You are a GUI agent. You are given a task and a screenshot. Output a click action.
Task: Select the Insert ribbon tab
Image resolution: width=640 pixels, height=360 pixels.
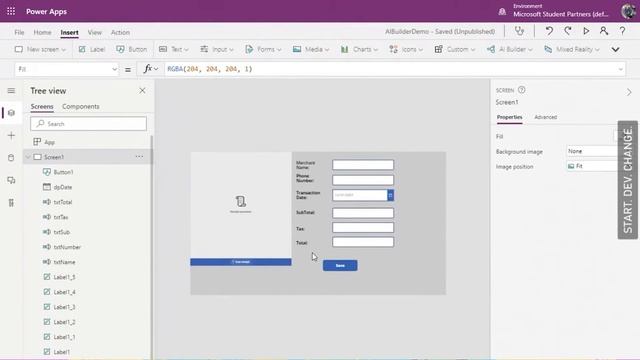[69, 32]
